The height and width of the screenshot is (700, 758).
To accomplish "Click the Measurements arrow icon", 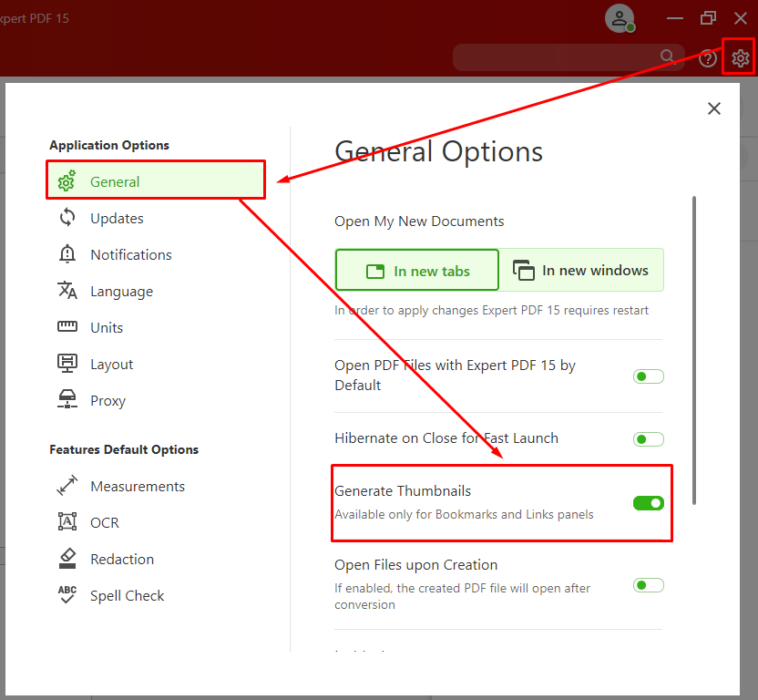I will (67, 485).
